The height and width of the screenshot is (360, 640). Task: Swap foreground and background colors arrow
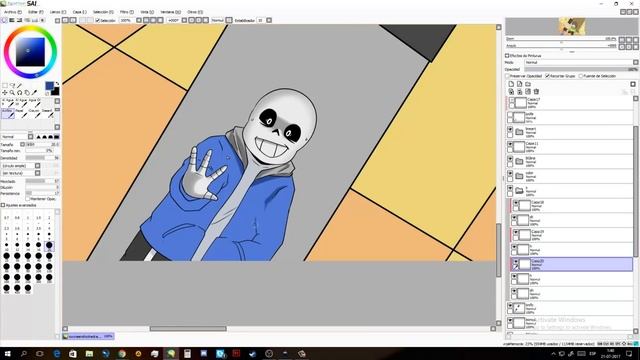[57, 84]
